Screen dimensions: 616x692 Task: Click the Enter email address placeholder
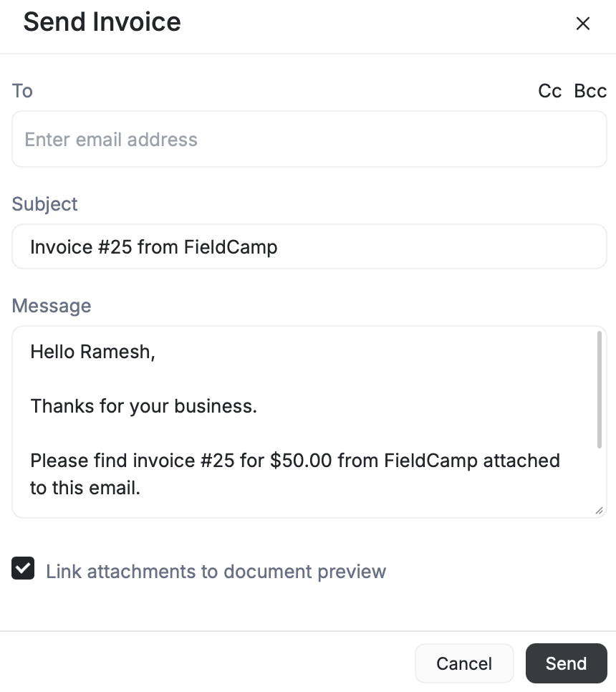click(111, 139)
